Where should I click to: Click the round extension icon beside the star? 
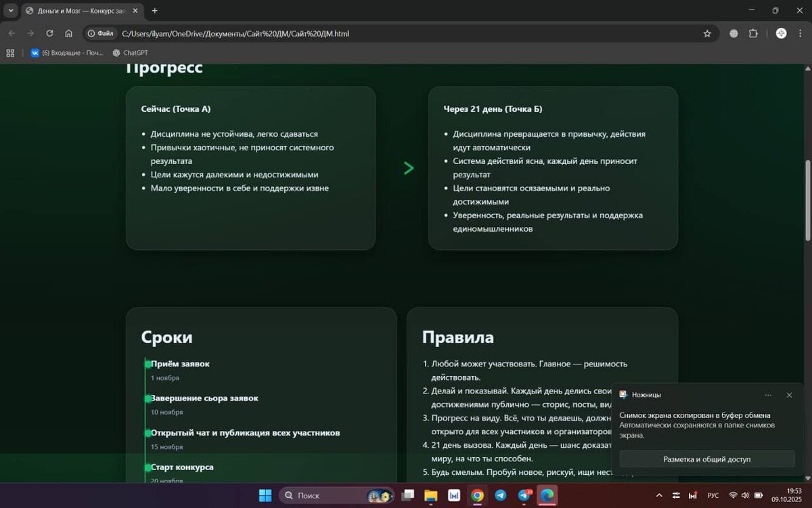(734, 33)
